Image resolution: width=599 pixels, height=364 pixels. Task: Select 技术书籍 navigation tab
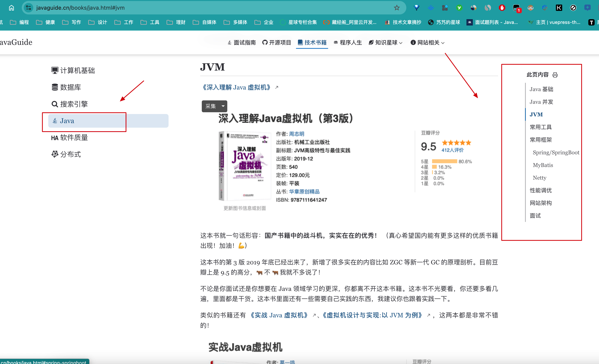point(312,43)
